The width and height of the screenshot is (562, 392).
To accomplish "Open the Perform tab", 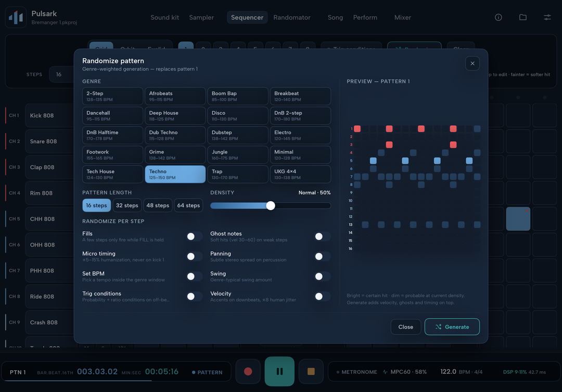I will pyautogui.click(x=365, y=18).
